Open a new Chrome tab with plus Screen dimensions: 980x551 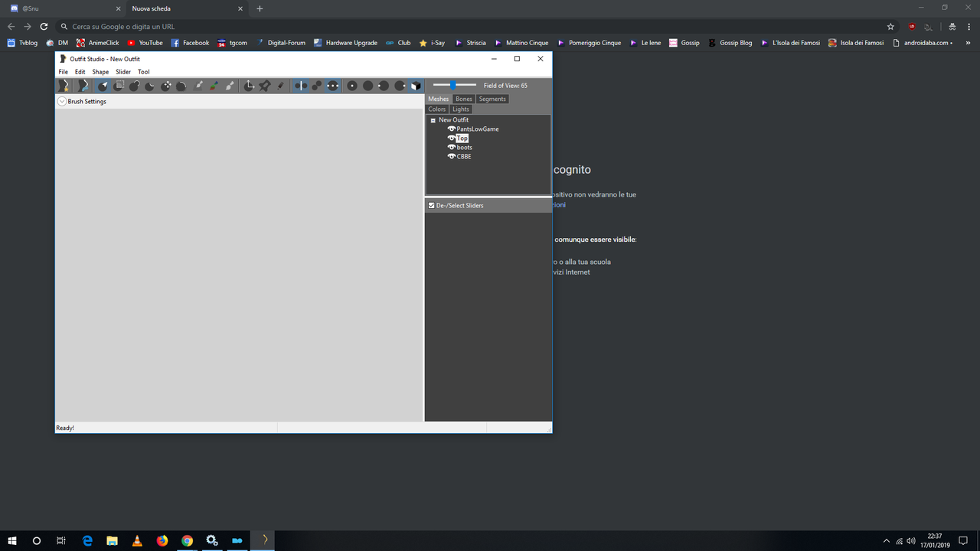click(x=260, y=8)
